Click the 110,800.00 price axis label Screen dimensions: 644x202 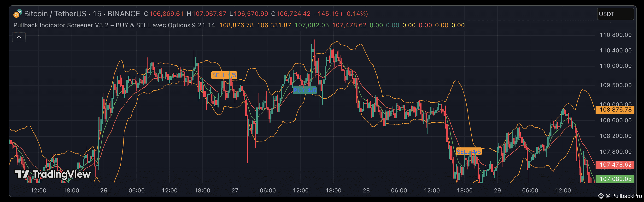click(615, 35)
